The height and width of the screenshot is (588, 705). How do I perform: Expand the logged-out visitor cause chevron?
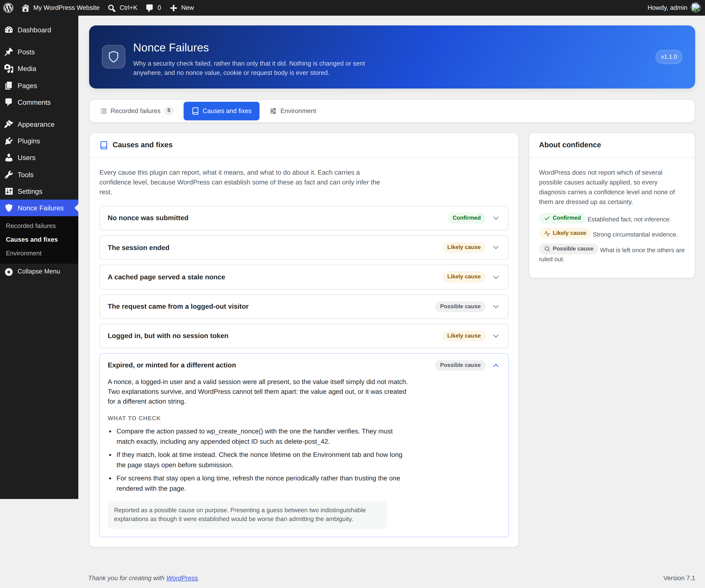[x=496, y=306]
